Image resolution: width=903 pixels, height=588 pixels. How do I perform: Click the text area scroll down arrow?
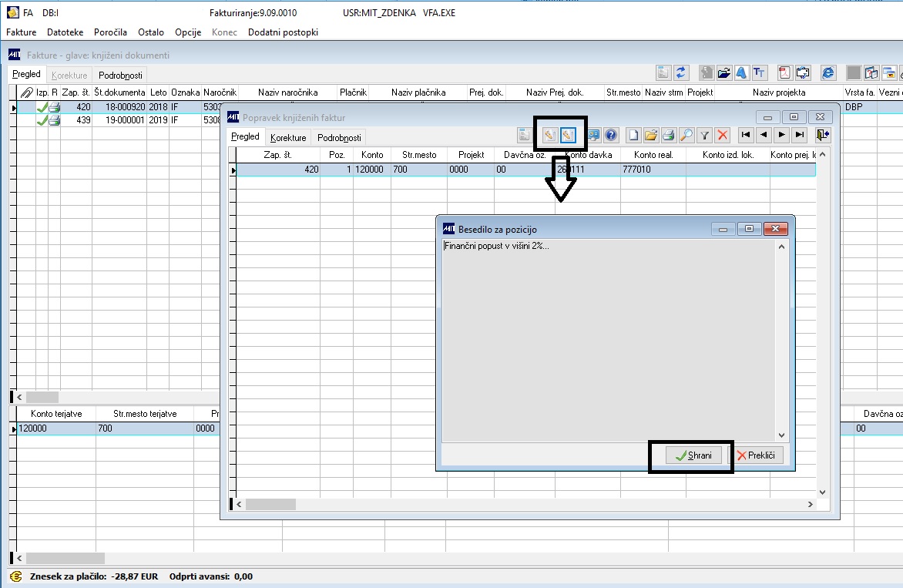coord(781,435)
